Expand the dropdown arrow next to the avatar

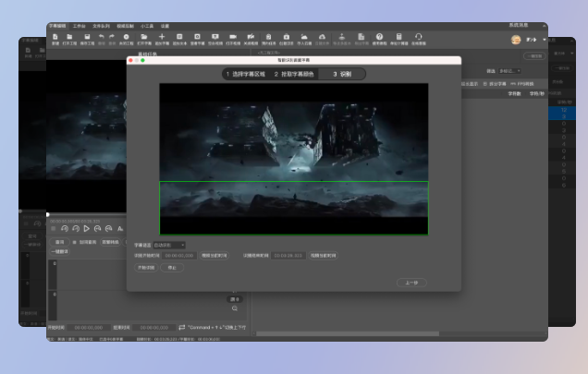[545, 40]
